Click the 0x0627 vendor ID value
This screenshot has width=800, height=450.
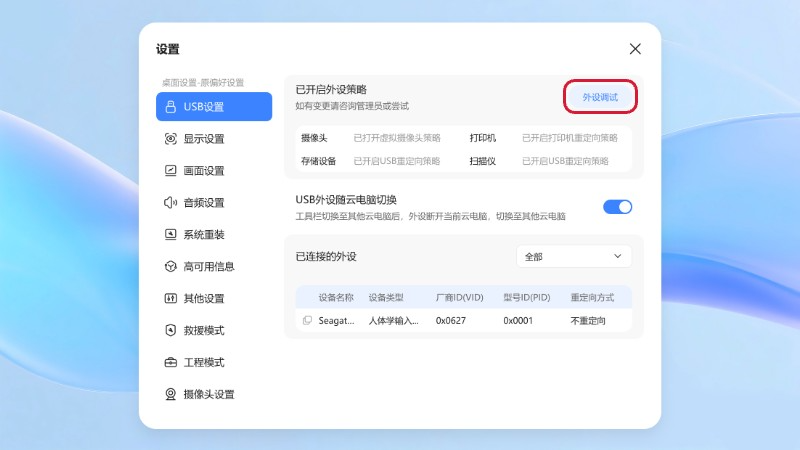(x=451, y=320)
